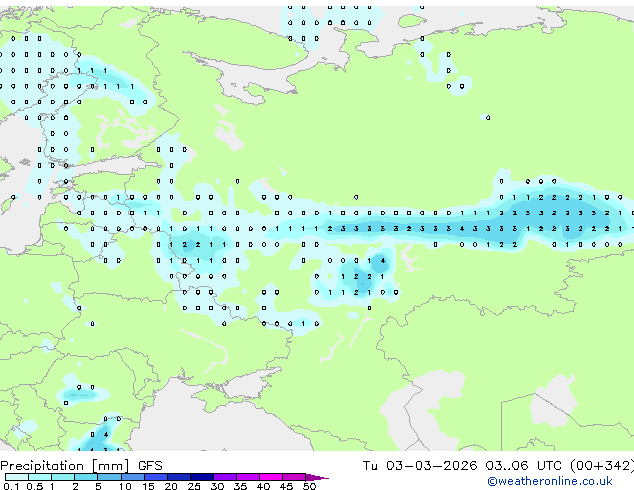Image resolution: width=634 pixels, height=490 pixels.
Task: Click the 10–15 mm legend color box
Action: click(x=132, y=477)
